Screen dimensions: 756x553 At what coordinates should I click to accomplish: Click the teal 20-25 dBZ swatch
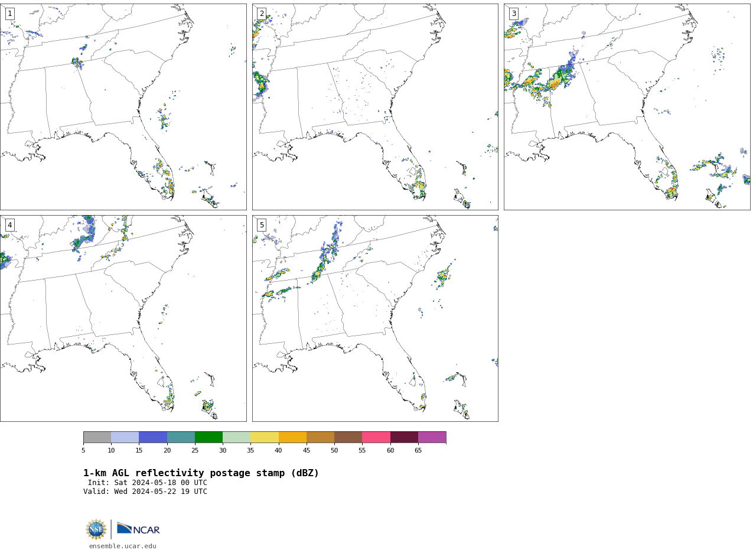pos(181,437)
